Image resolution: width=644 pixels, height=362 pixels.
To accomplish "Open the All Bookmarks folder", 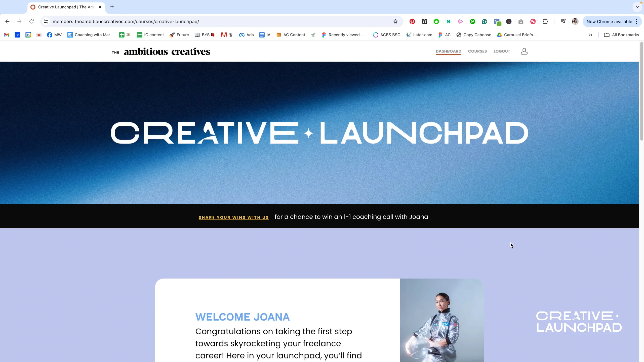I will [x=621, y=35].
